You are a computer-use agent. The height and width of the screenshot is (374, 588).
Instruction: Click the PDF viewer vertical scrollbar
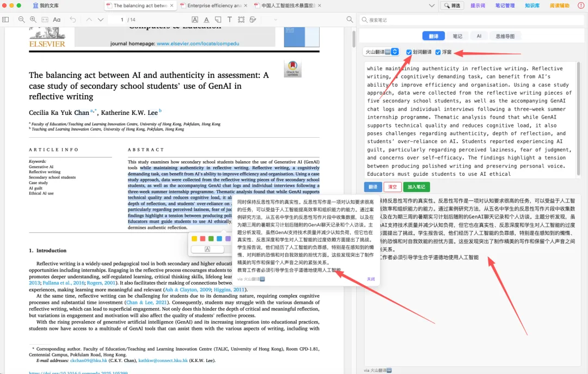coord(354,39)
